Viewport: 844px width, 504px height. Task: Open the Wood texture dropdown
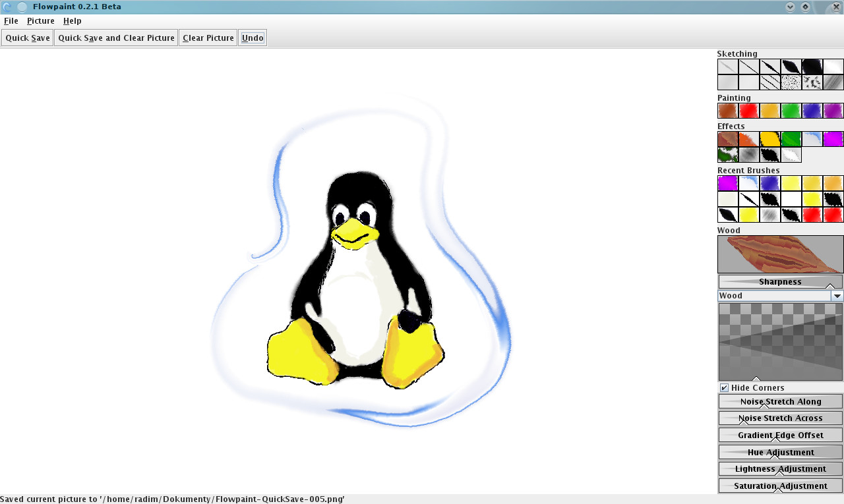click(x=837, y=296)
